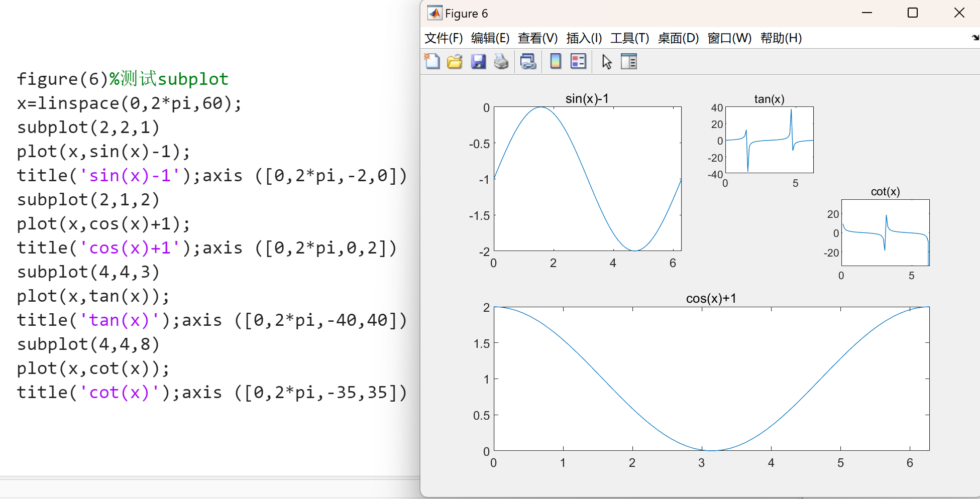The image size is (980, 499).
Task: Open the 帮助(H) menu
Action: [781, 38]
